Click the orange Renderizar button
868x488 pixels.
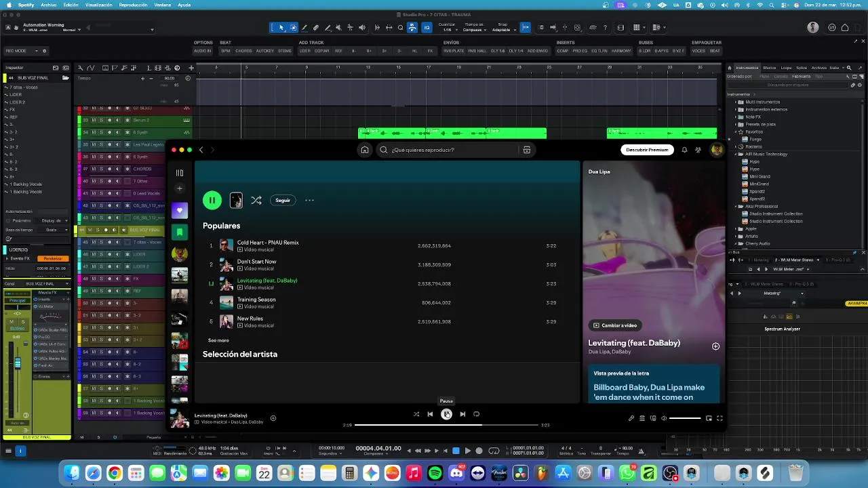pyautogui.click(x=53, y=258)
